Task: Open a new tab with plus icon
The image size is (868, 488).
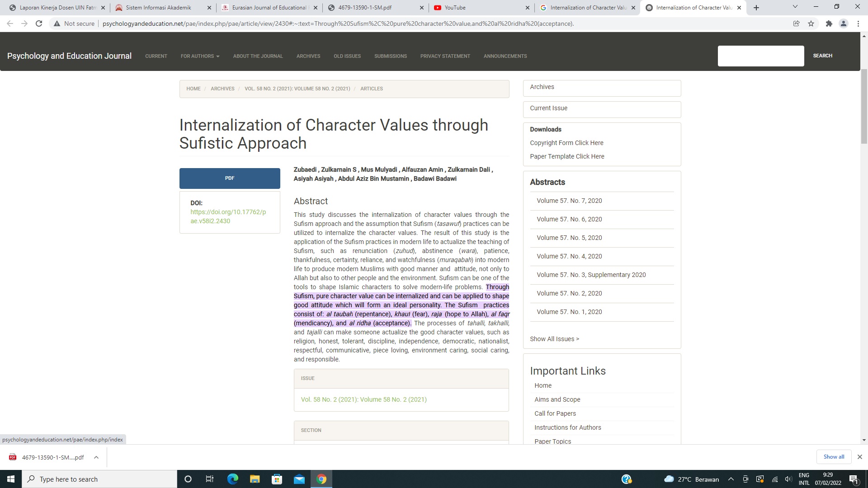Action: coord(756,8)
